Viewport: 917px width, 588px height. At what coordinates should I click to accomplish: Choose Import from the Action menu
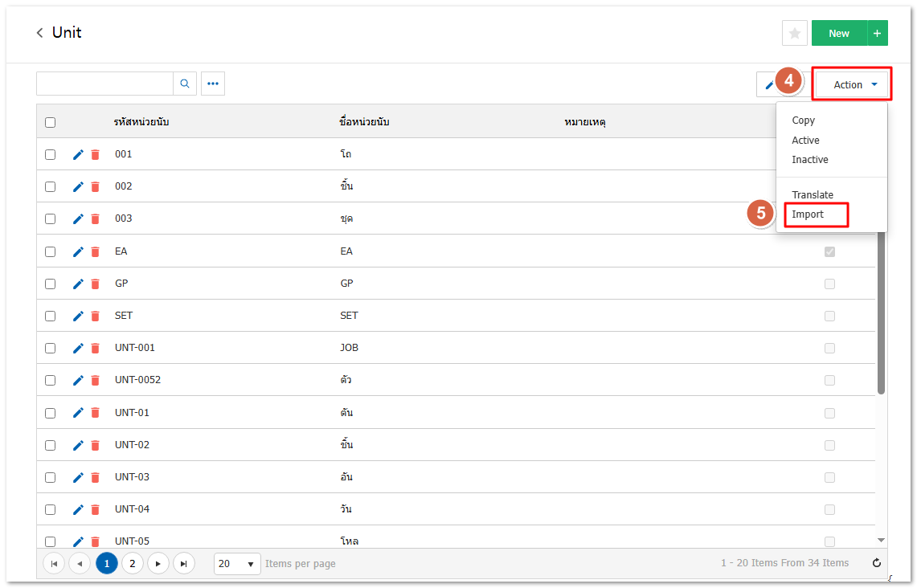pos(808,214)
